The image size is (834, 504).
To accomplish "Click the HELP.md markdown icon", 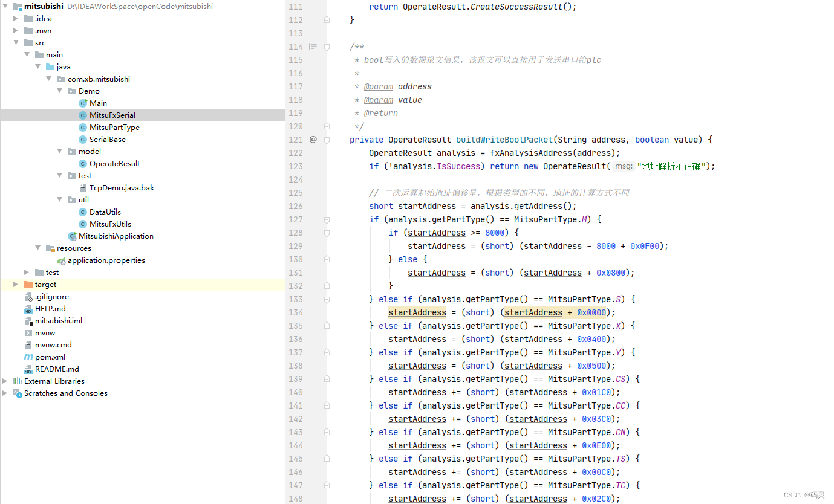I will pos(28,309).
